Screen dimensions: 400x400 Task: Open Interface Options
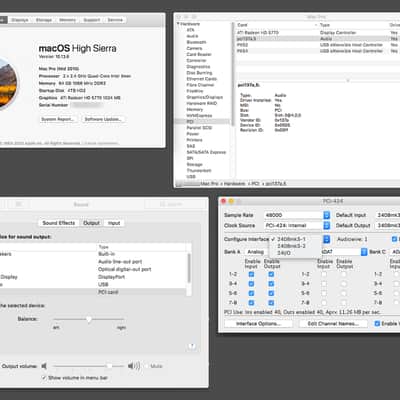258,323
